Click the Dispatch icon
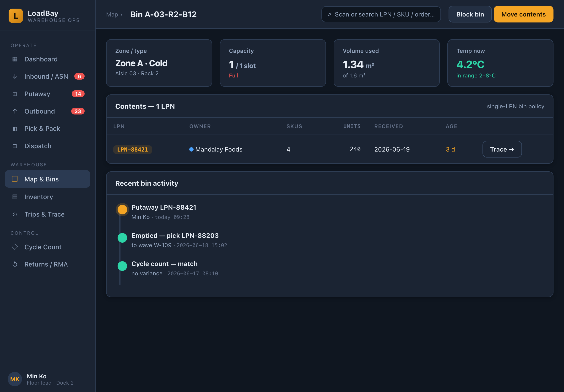This screenshot has height=392, width=564. (x=15, y=146)
